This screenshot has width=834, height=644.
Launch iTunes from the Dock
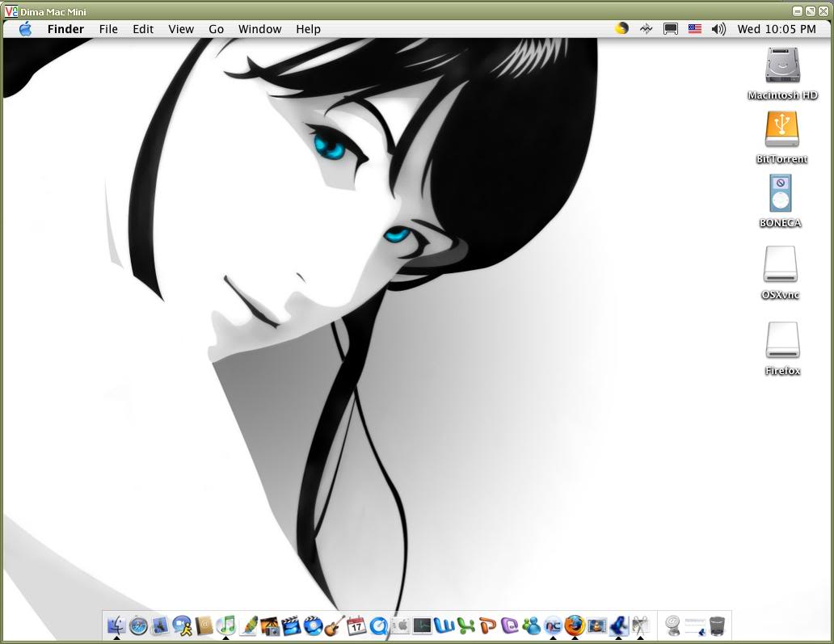[226, 625]
